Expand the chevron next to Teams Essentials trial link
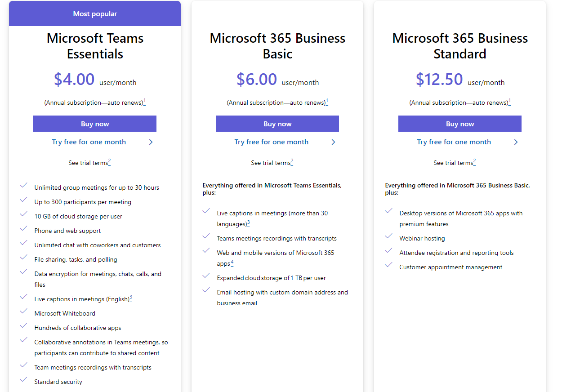 pos(151,142)
